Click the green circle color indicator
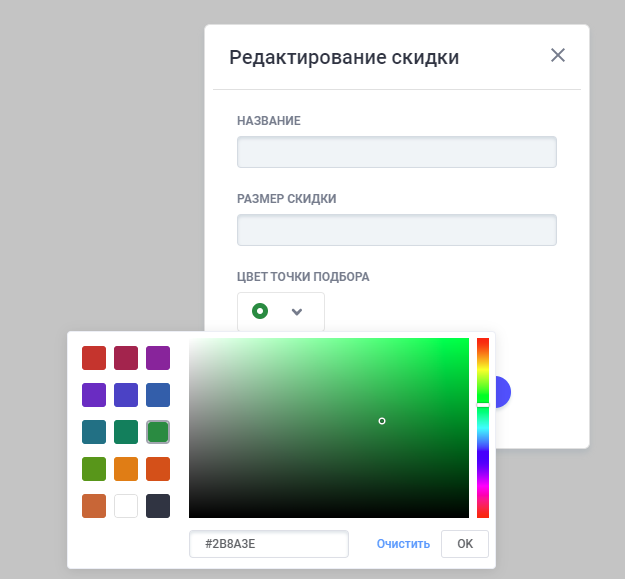The image size is (625, 579). point(260,312)
